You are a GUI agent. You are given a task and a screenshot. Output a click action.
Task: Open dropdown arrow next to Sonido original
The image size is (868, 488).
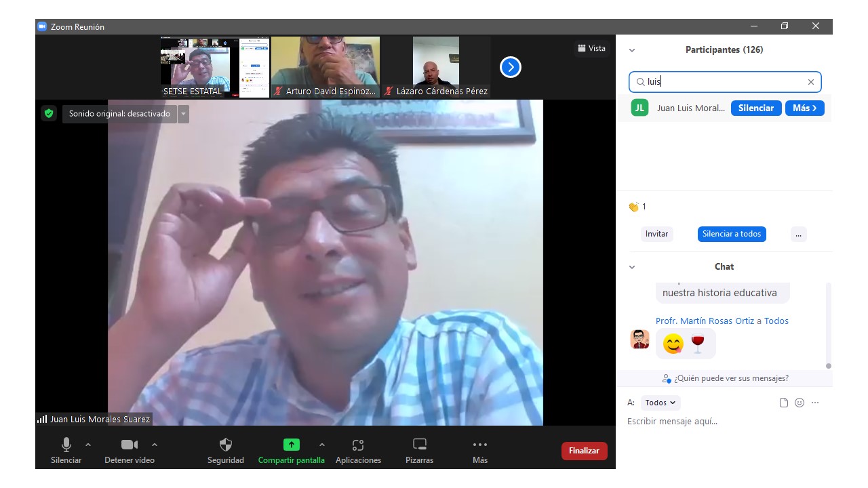click(x=183, y=114)
